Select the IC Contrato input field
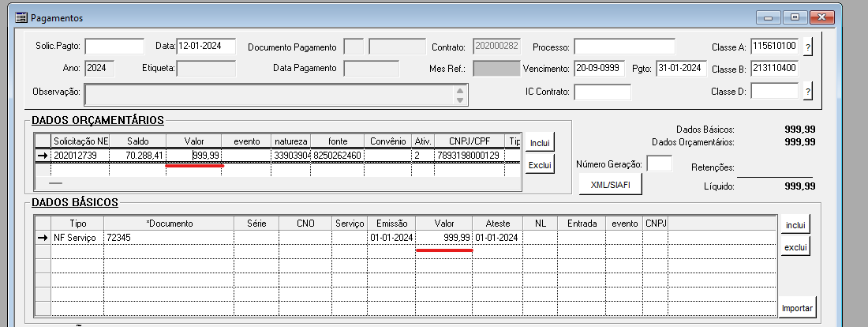 [x=602, y=92]
